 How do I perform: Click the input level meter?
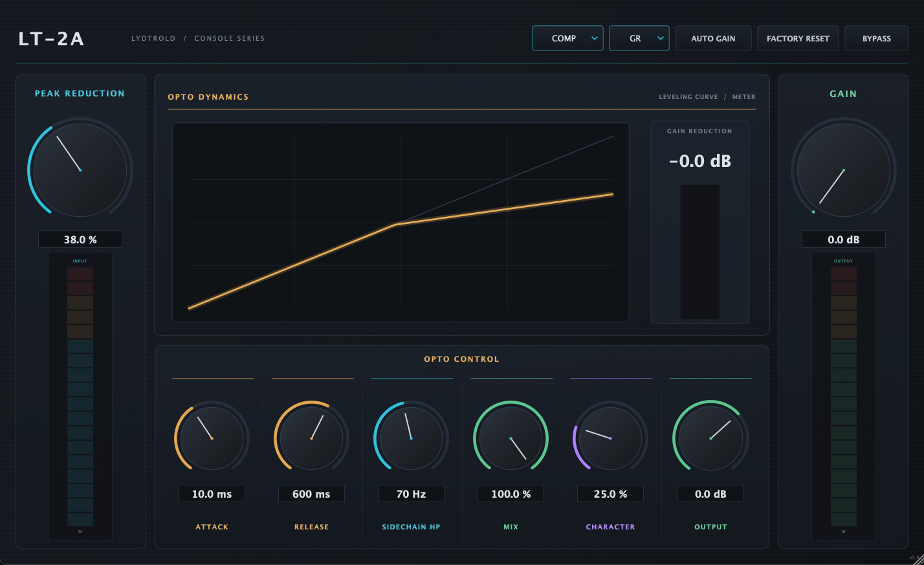pyautogui.click(x=80, y=397)
